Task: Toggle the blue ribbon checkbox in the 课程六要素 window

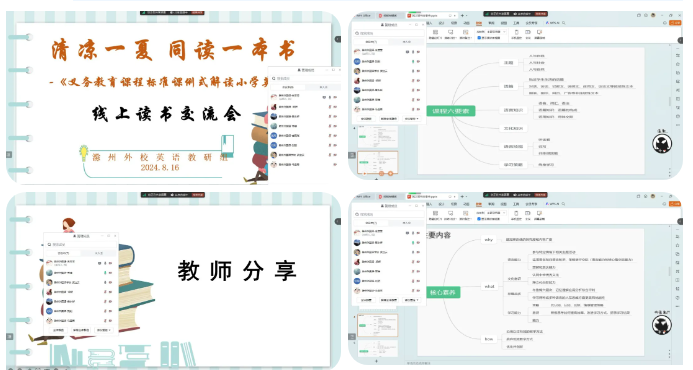Action: tap(479, 38)
